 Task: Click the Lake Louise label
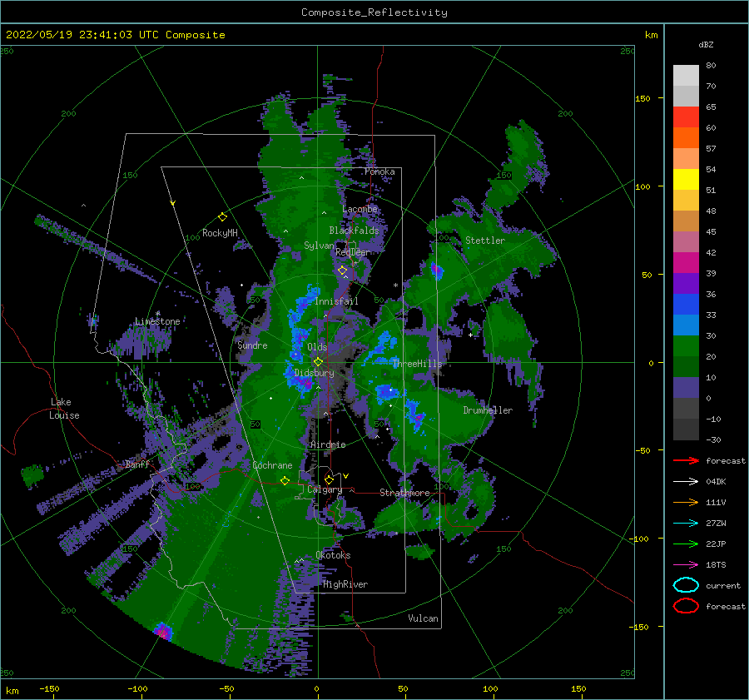click(64, 409)
